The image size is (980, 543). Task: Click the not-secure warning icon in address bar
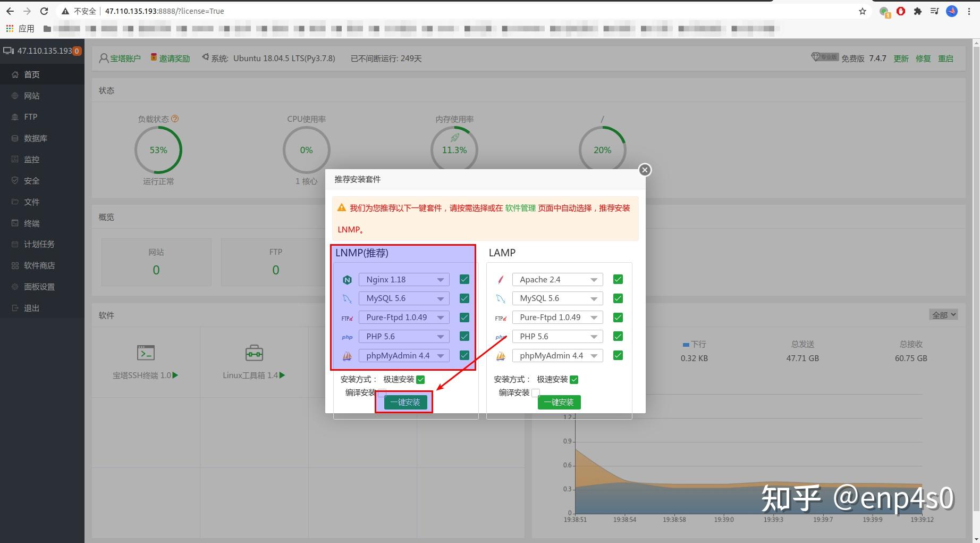tap(65, 11)
